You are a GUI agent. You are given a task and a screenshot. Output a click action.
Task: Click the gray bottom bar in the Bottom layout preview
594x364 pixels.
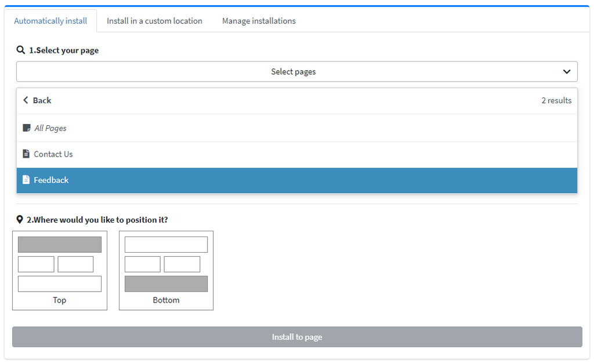click(x=166, y=284)
